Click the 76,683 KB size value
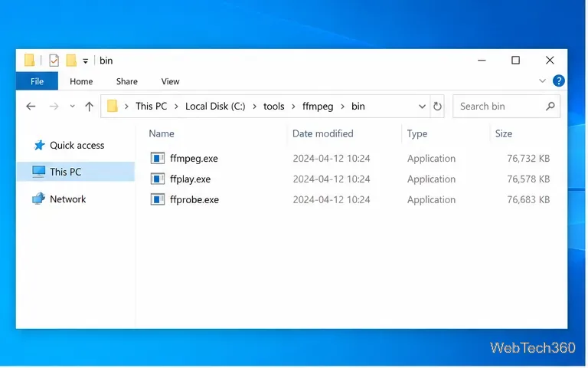This screenshot has width=588, height=368. [x=528, y=200]
